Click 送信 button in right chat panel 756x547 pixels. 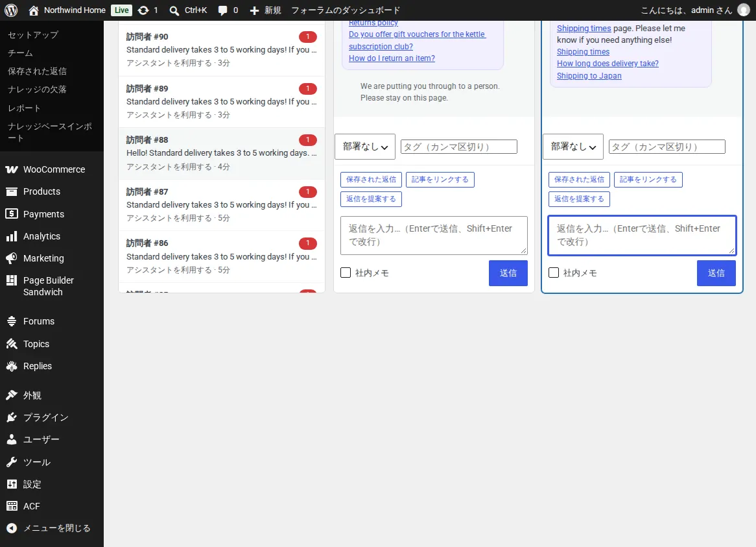(x=716, y=273)
